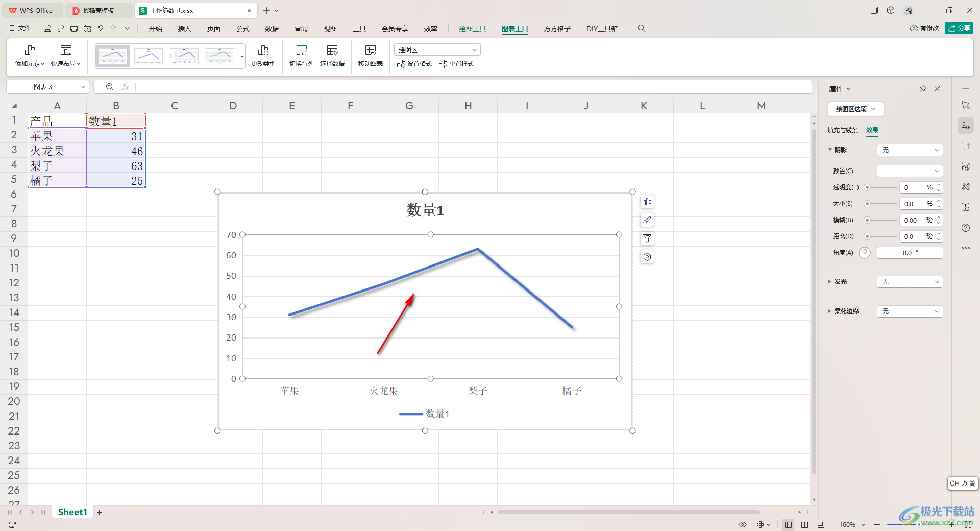Image resolution: width=980 pixels, height=531 pixels.
Task: Click the Print Preview icon
Action: click(87, 29)
